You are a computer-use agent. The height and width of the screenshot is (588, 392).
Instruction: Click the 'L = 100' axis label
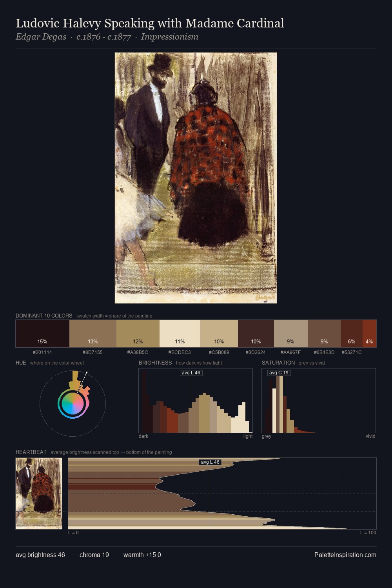[368, 532]
